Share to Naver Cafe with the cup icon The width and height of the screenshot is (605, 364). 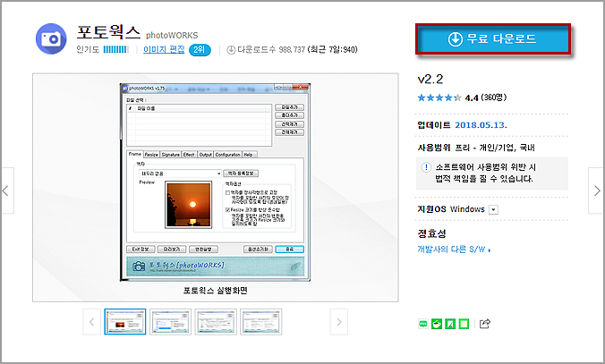[437, 324]
